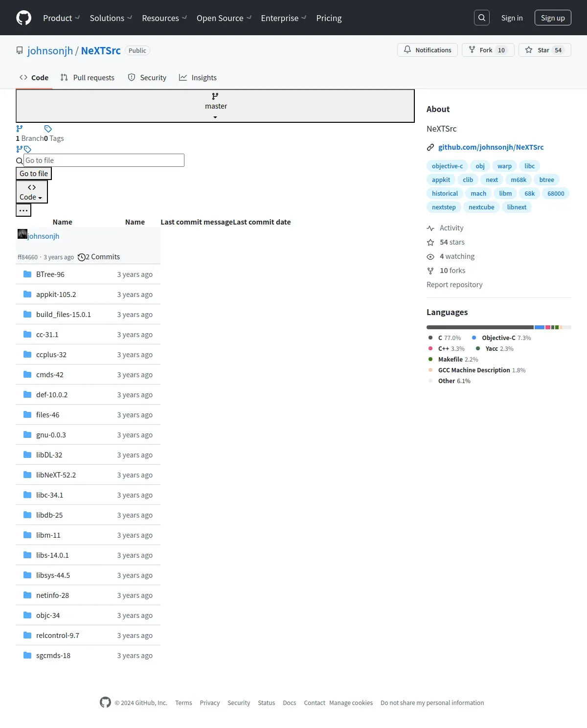The image size is (587, 728).
Task: Switch to the Security tab
Action: (x=147, y=77)
